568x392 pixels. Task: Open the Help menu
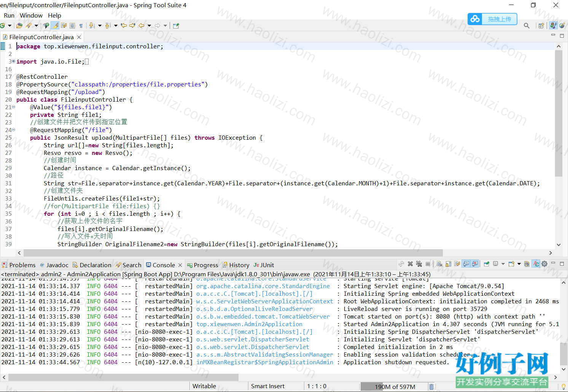54,16
